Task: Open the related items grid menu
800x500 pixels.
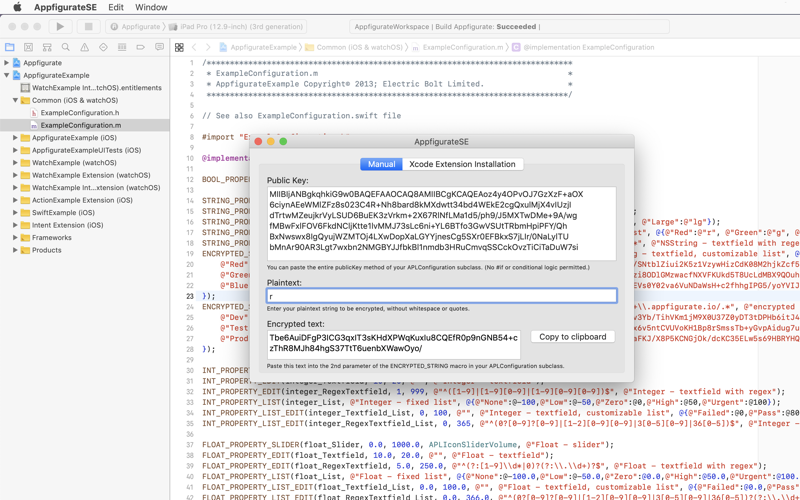Action: (x=179, y=47)
